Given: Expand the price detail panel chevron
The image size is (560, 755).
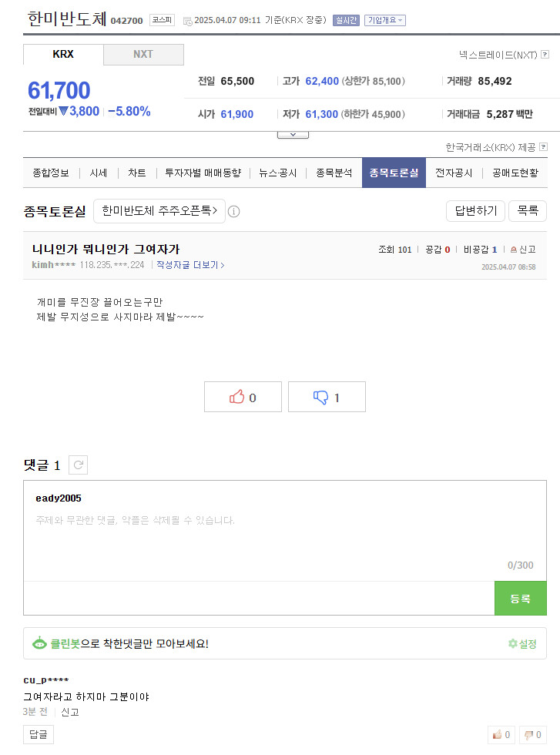Looking at the screenshot, I should pos(293,135).
